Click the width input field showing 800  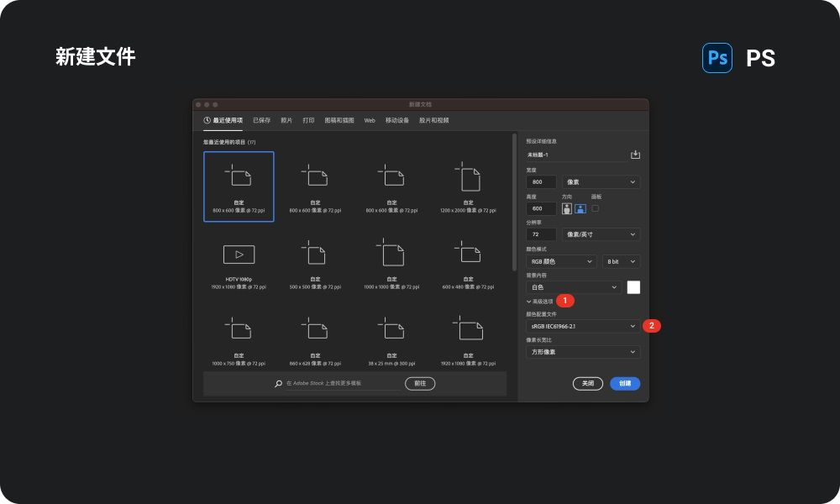541,182
